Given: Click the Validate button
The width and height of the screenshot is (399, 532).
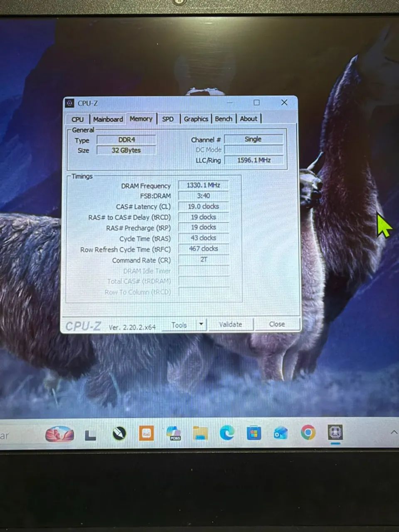Looking at the screenshot, I should 231,325.
